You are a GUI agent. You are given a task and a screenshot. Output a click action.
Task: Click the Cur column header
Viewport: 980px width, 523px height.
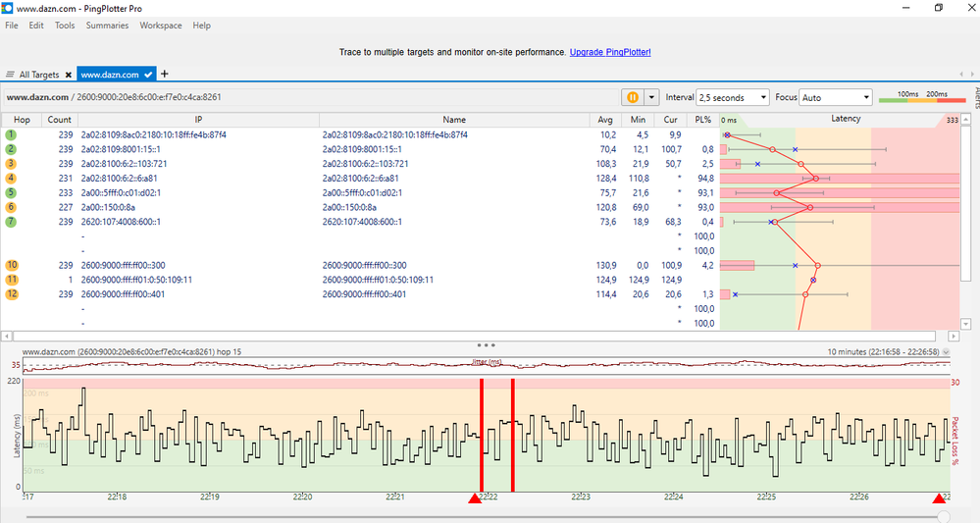point(671,120)
